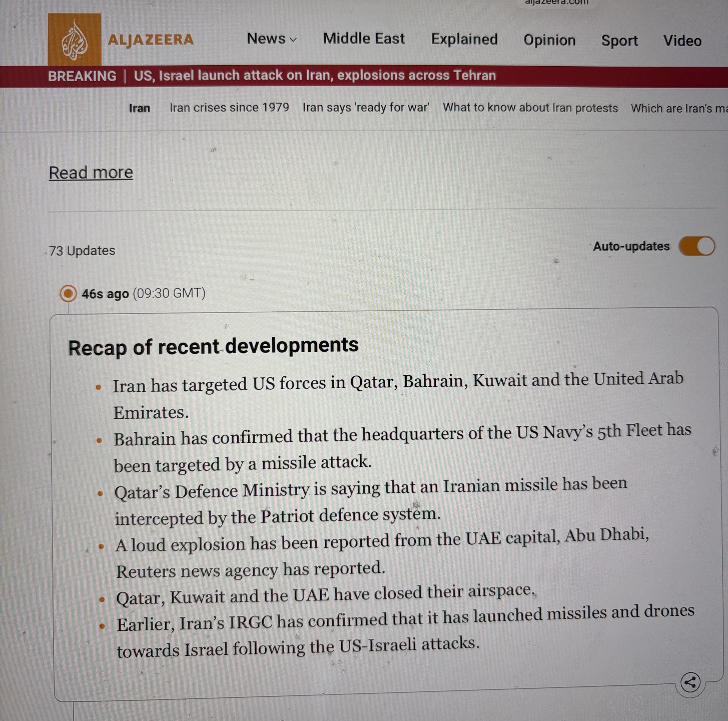Open 'Iran crises since 1979' link
728x721 pixels.
click(x=229, y=108)
